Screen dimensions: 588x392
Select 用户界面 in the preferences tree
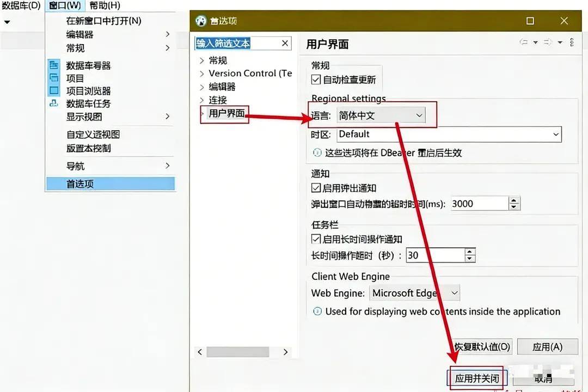[x=226, y=113]
